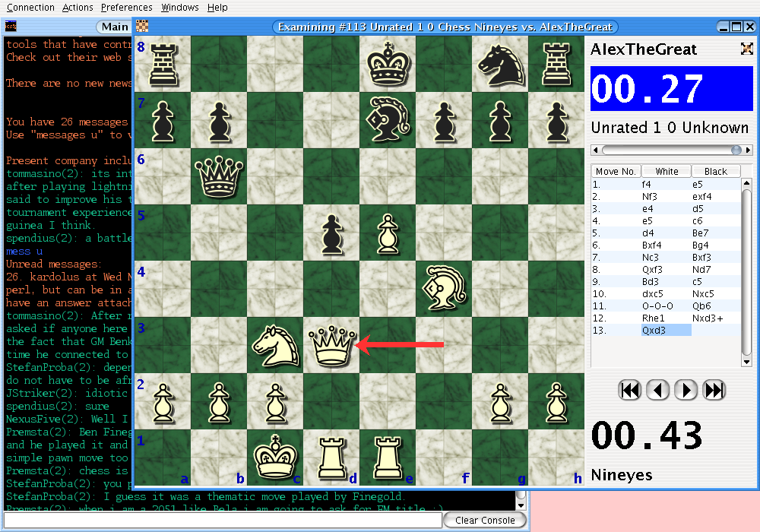Select the black king on e8
This screenshot has width=760, height=532.
(x=387, y=65)
